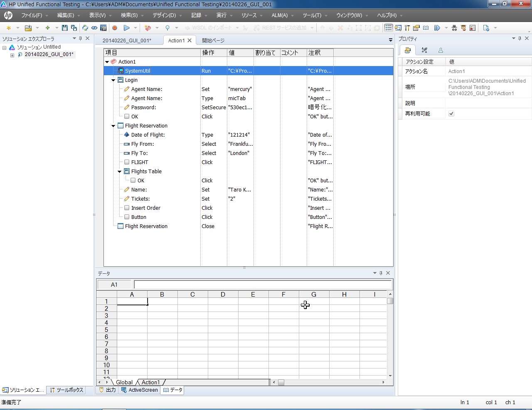Open the person Properties tab icon
The image size is (532, 410).
click(441, 50)
